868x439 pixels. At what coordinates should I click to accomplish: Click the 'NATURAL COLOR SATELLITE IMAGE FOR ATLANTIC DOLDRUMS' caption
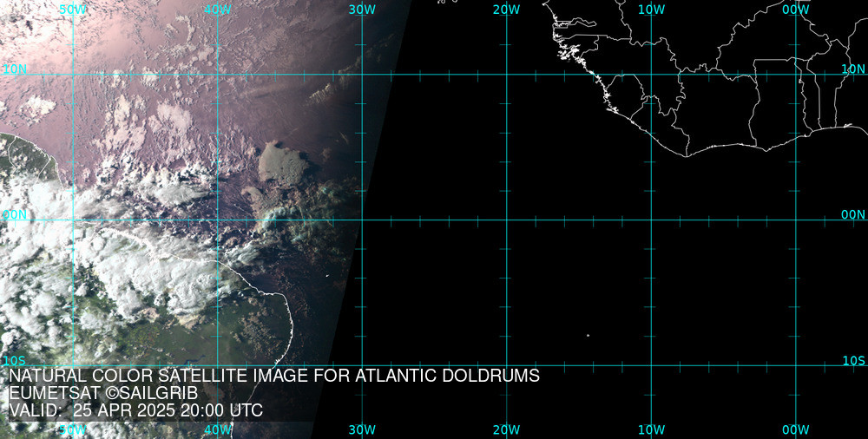[274, 376]
